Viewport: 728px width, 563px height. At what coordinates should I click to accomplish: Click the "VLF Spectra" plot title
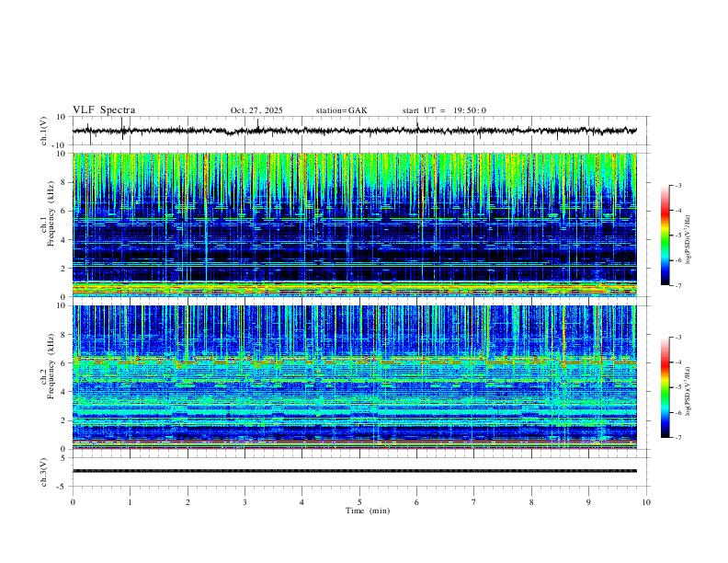point(104,110)
